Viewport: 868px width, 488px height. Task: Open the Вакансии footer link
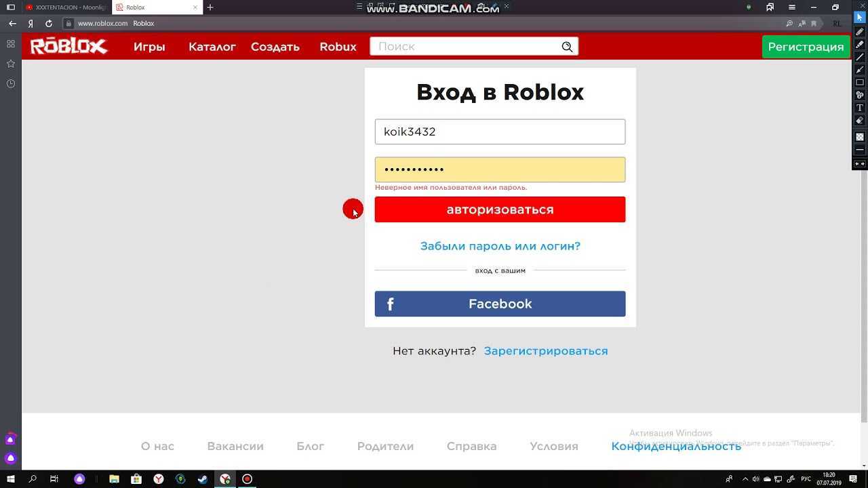point(235,446)
